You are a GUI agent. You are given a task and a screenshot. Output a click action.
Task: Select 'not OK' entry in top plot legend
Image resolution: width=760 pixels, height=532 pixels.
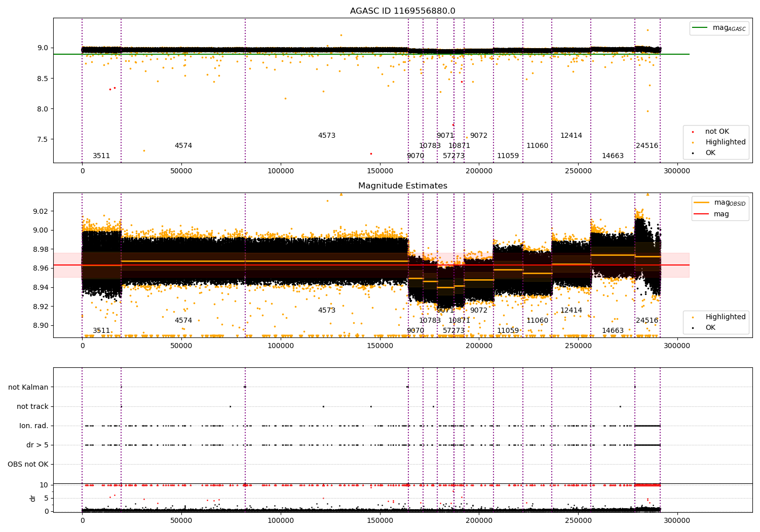[717, 132]
